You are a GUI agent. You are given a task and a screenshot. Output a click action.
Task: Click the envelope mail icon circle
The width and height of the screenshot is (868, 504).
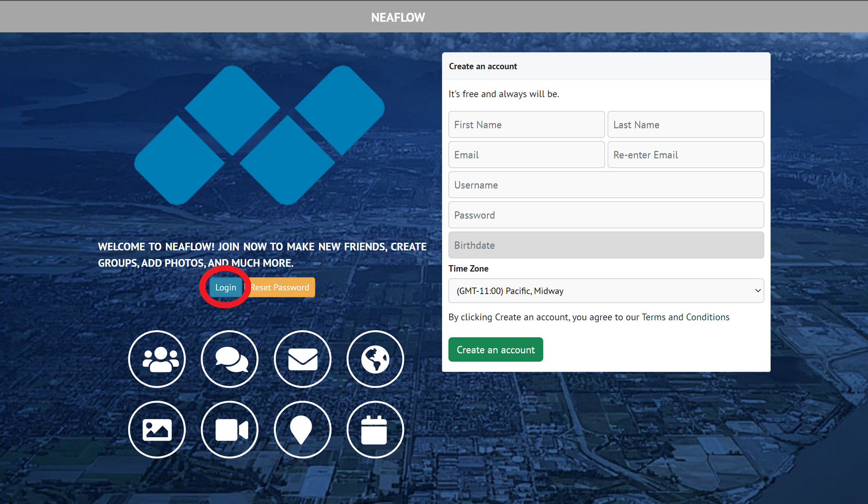(302, 359)
